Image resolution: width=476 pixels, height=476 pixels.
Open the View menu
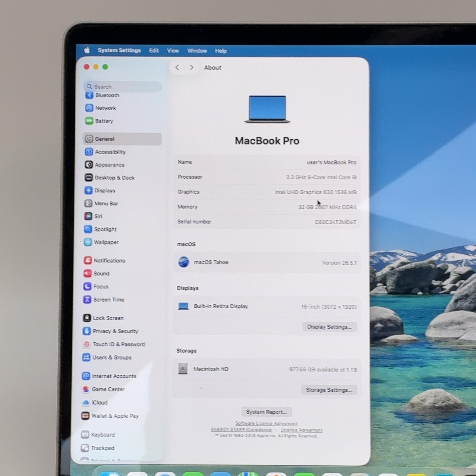[173, 51]
